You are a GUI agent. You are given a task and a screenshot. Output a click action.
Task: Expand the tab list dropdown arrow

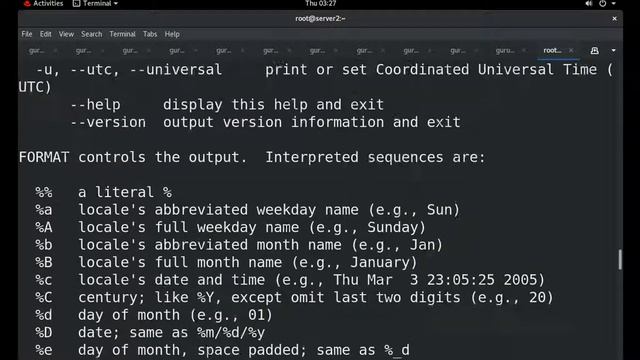tap(613, 50)
